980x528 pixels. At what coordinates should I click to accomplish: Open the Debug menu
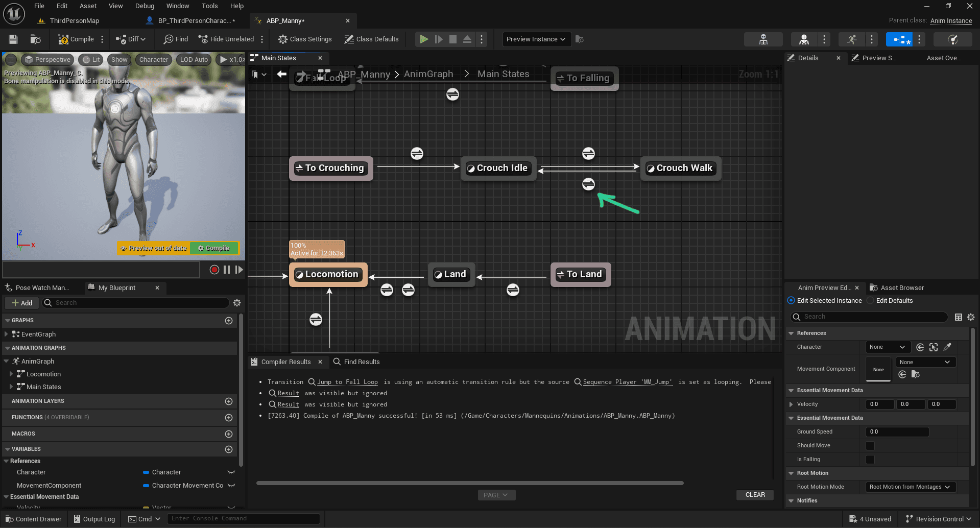point(145,6)
